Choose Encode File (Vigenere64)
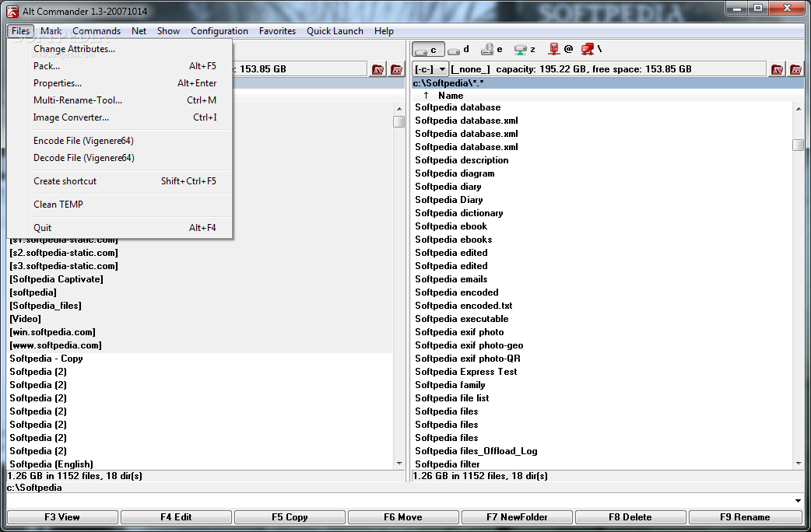The height and width of the screenshot is (532, 811). 120,141
